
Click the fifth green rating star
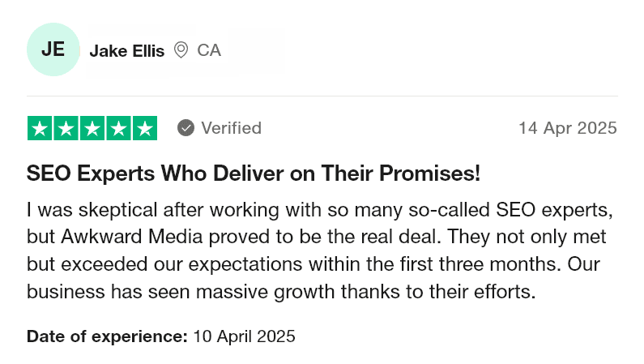click(x=145, y=128)
